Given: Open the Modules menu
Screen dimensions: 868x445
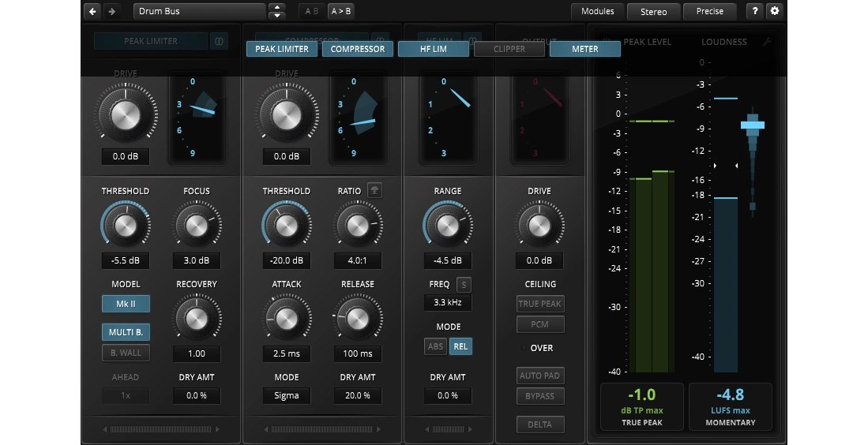Looking at the screenshot, I should (x=597, y=12).
